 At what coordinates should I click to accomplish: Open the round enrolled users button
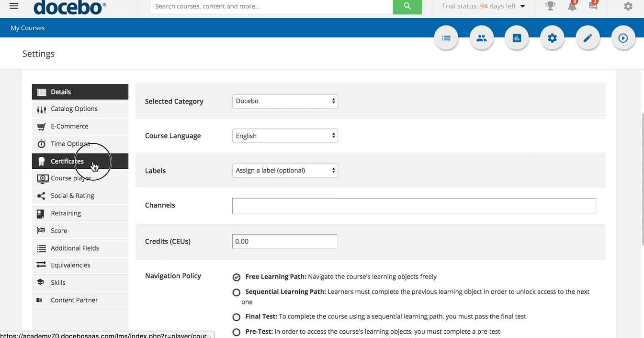[x=481, y=38]
